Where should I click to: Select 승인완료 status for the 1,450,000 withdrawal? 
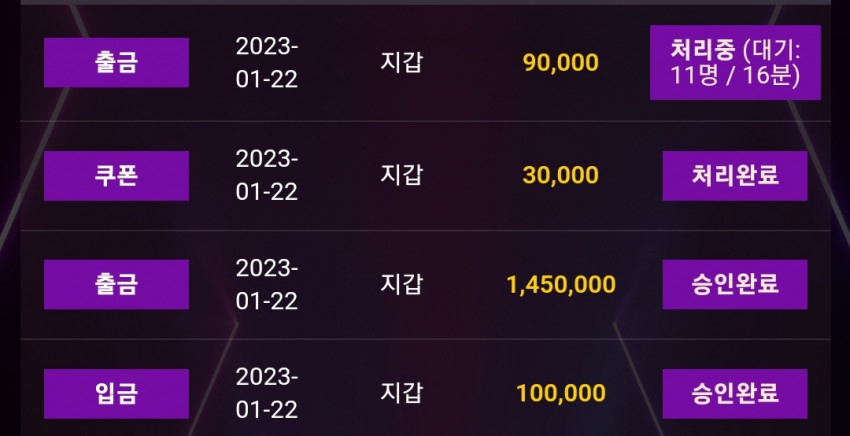[x=735, y=285]
